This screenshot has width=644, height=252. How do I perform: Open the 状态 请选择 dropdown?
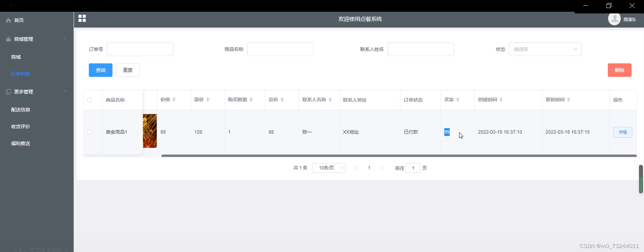pos(545,49)
